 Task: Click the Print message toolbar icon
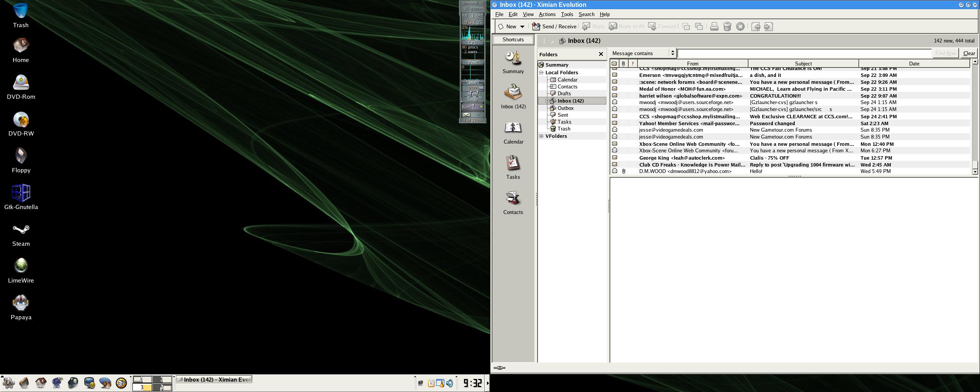click(x=714, y=26)
